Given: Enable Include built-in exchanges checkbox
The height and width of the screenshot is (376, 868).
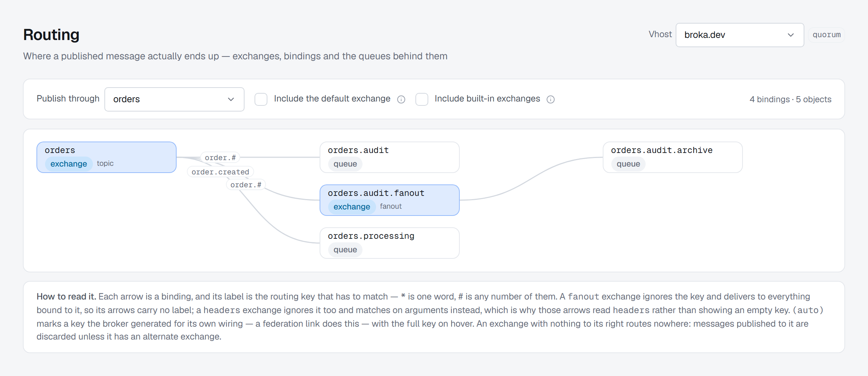Looking at the screenshot, I should [422, 99].
